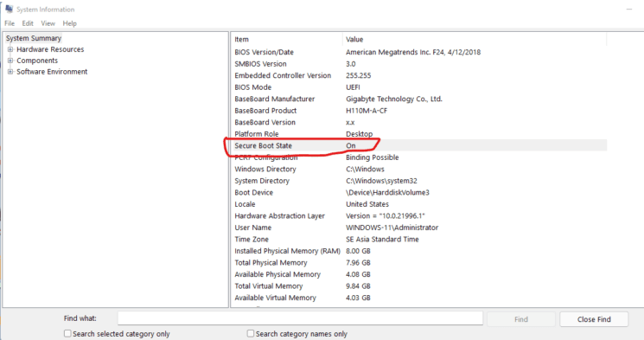Select the Available Physical Memory row

419,274
